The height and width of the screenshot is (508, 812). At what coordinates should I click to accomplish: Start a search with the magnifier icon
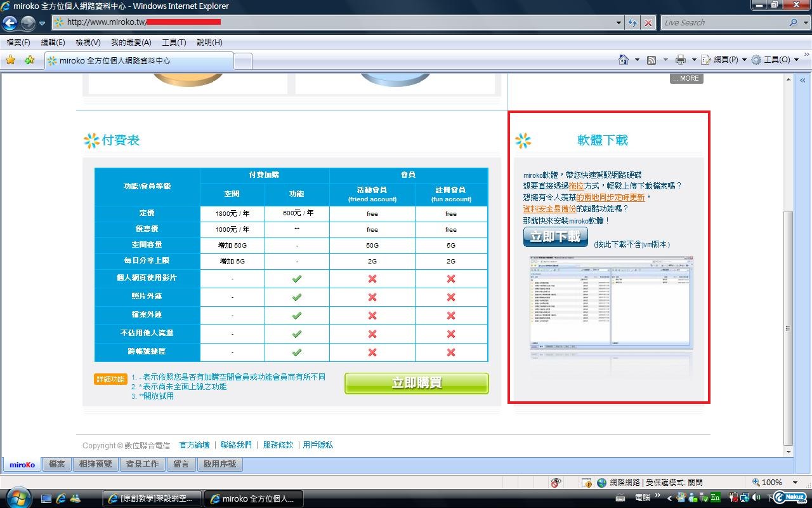(x=793, y=22)
